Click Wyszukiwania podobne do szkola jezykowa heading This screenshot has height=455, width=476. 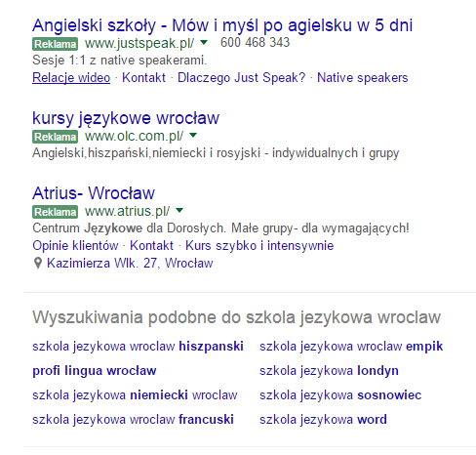click(x=236, y=317)
